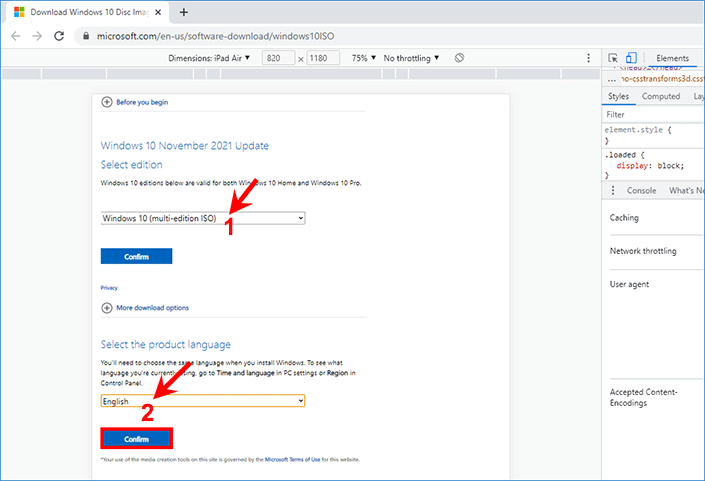Screen dimensions: 705x481
Task: Open the English language dropdown
Action: (203, 401)
